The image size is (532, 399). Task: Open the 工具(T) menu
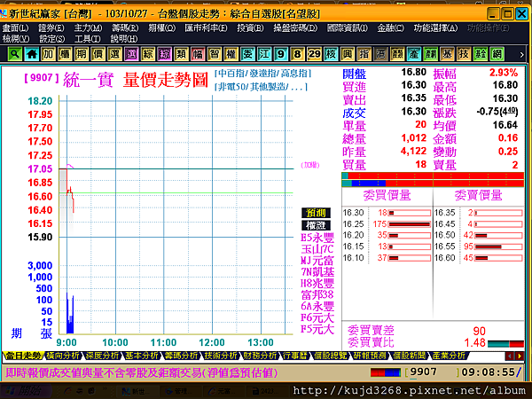pyautogui.click(x=87, y=39)
